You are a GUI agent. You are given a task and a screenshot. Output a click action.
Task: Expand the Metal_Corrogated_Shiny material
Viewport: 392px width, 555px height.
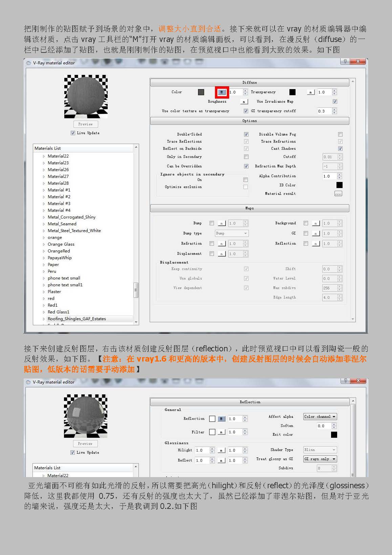click(44, 217)
